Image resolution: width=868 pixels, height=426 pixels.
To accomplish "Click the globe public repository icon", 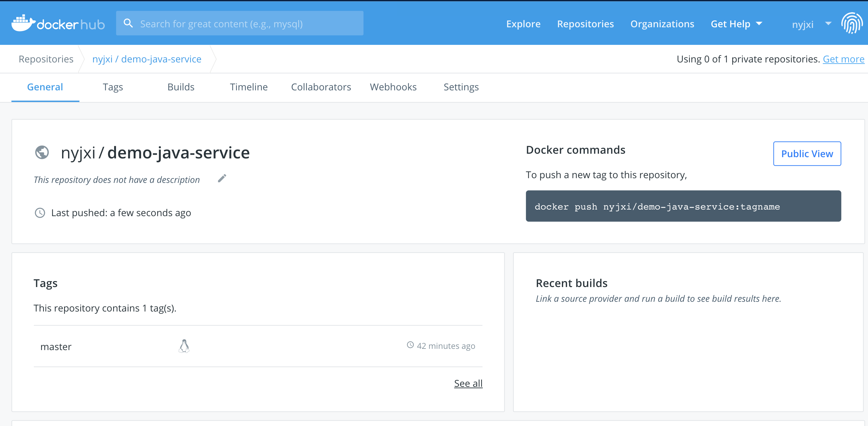I will 42,152.
